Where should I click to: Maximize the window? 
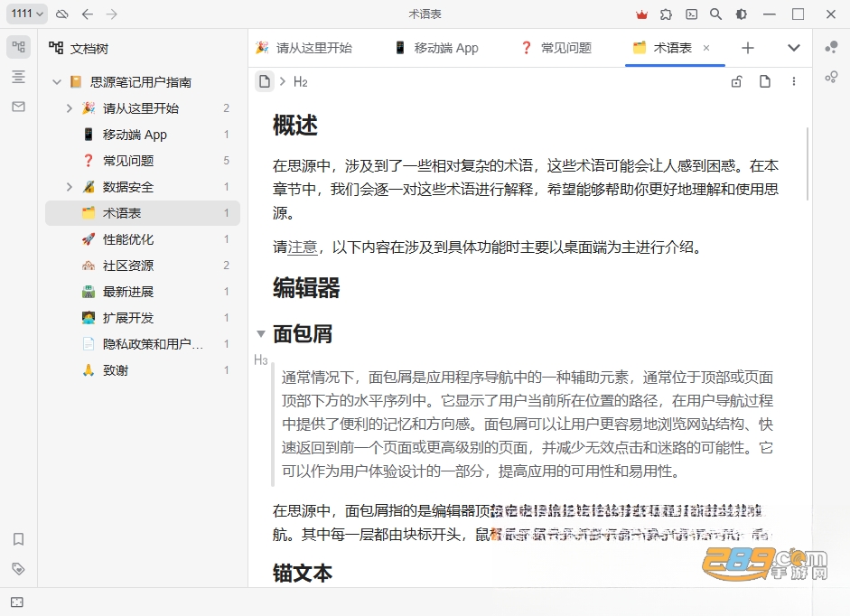coord(798,14)
